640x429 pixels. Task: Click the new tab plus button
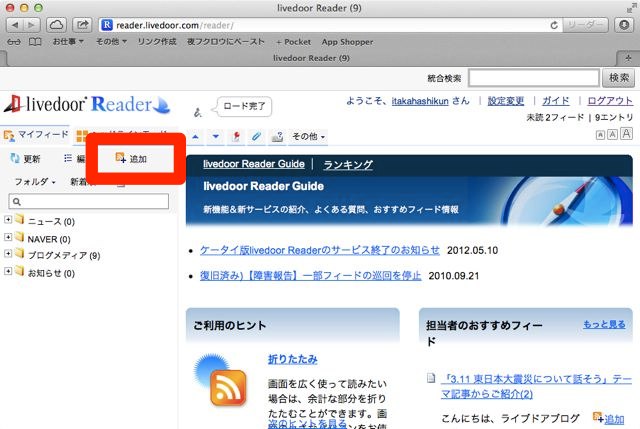[628, 58]
